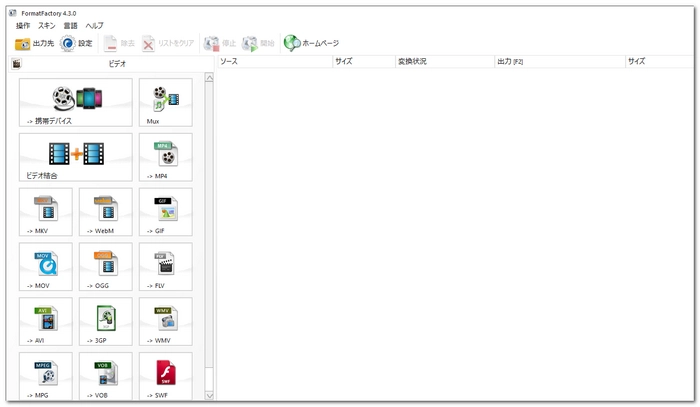
Task: Select the Mux tool icon
Action: (165, 102)
